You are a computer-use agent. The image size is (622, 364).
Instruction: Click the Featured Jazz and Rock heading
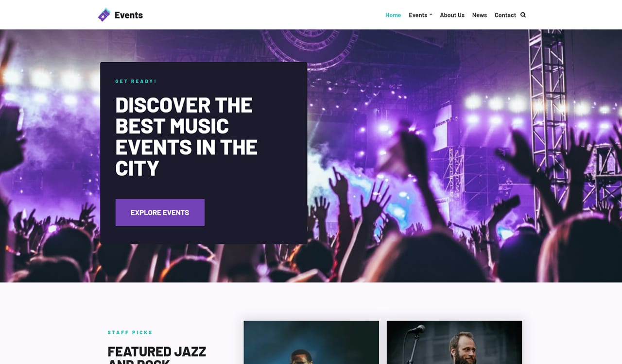point(157,354)
